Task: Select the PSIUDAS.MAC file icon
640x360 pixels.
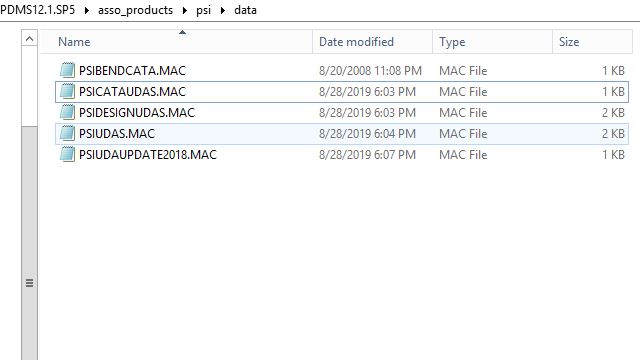Action: tap(67, 133)
